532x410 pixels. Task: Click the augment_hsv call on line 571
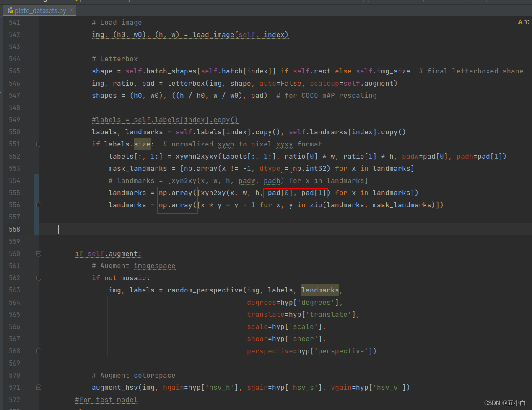tap(115, 387)
